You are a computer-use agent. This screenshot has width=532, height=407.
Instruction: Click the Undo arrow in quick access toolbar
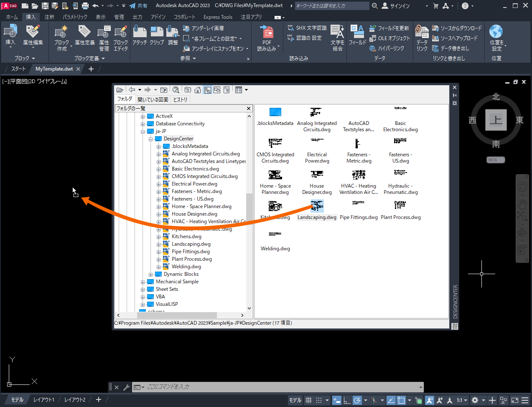(96, 6)
